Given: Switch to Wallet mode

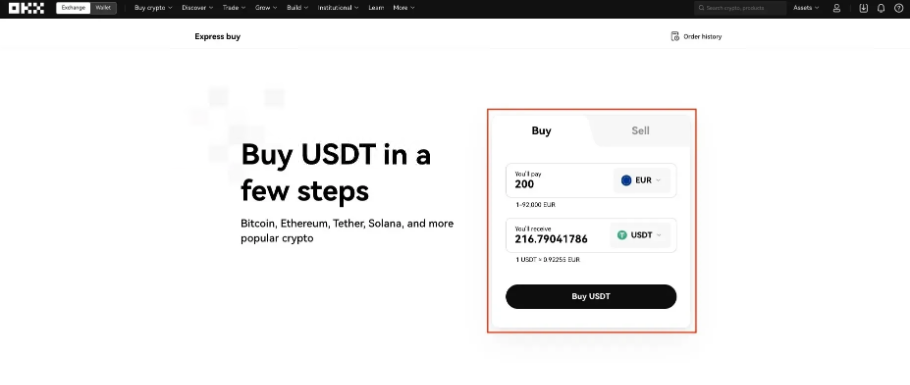Looking at the screenshot, I should coord(103,8).
